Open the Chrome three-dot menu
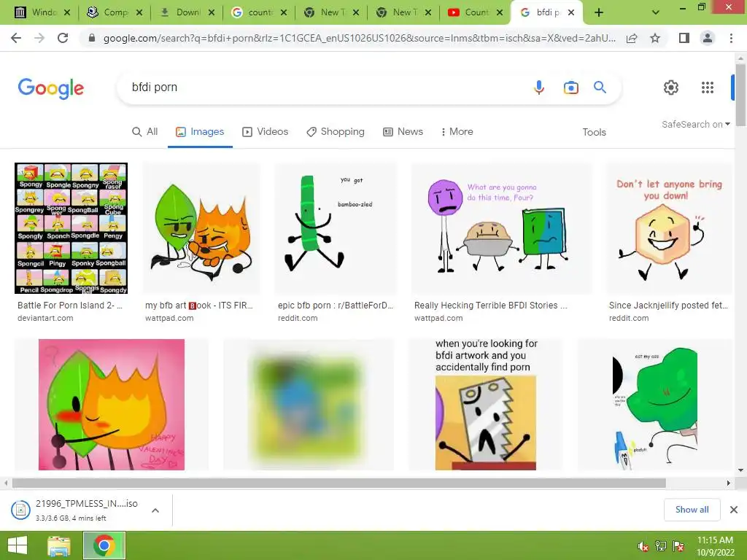 pyautogui.click(x=731, y=38)
